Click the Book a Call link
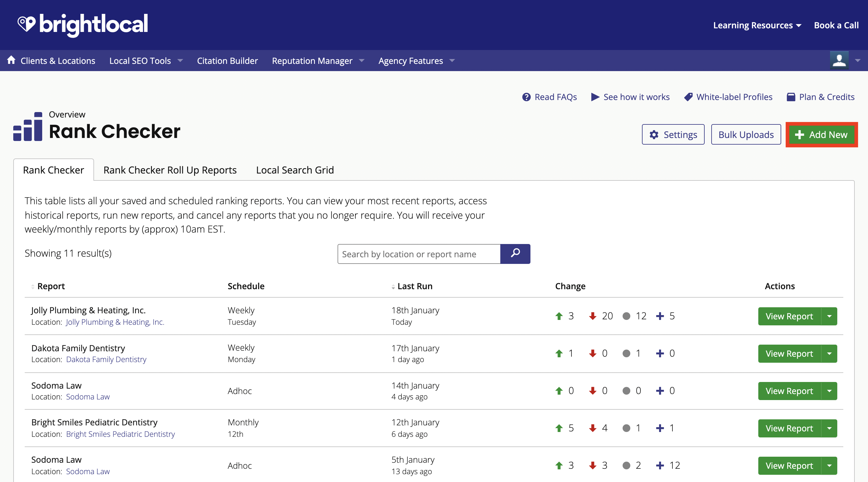The height and width of the screenshot is (482, 868). (836, 25)
